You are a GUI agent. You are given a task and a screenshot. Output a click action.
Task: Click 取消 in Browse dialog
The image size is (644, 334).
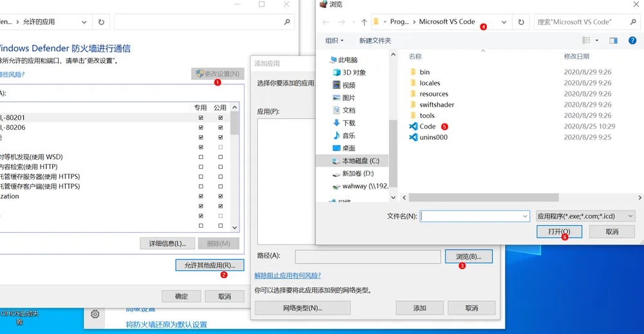pos(612,232)
